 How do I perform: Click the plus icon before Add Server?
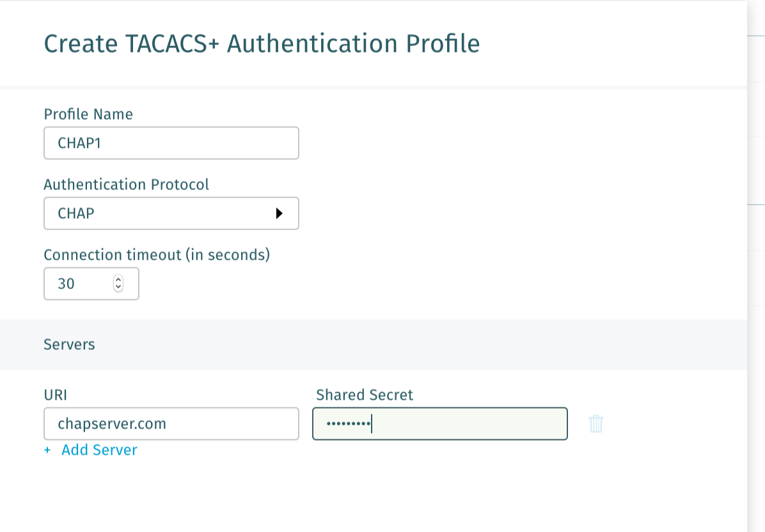tap(47, 450)
